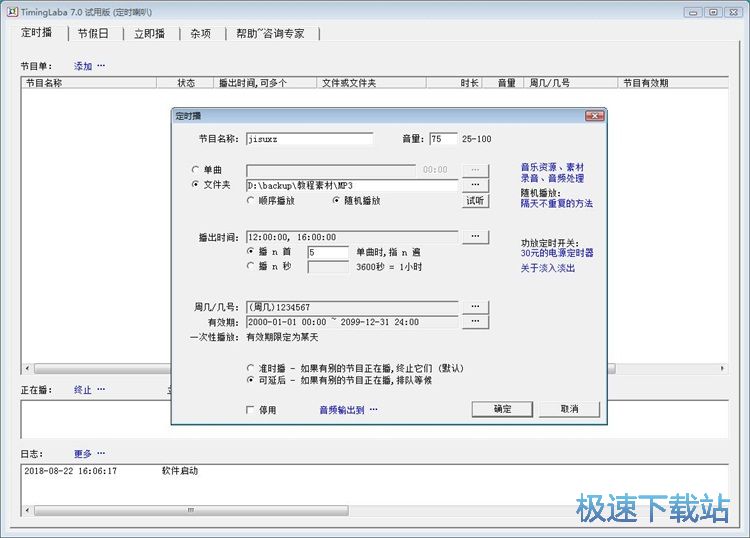Viewport: 750px width, 538px height.
Task: Open browse button for 单曲 file
Action: tap(475, 170)
